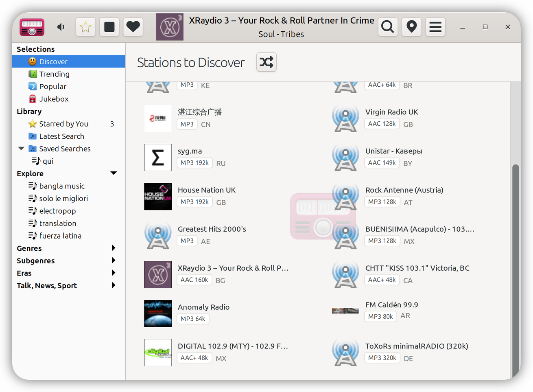Image resolution: width=533 pixels, height=392 pixels.
Task: Expand the Eras section arrow
Action: [x=114, y=273]
